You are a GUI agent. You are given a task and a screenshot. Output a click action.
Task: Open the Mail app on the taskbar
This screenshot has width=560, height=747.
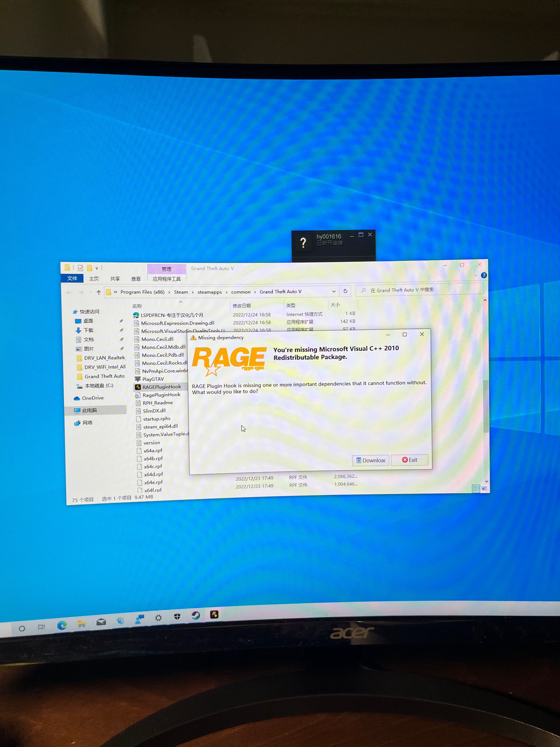[x=101, y=622]
